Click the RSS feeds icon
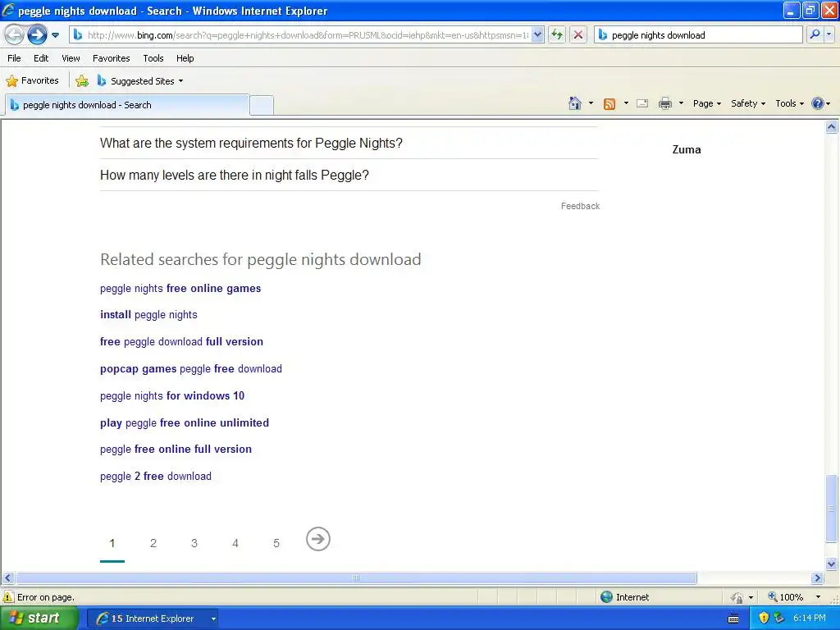 point(609,104)
